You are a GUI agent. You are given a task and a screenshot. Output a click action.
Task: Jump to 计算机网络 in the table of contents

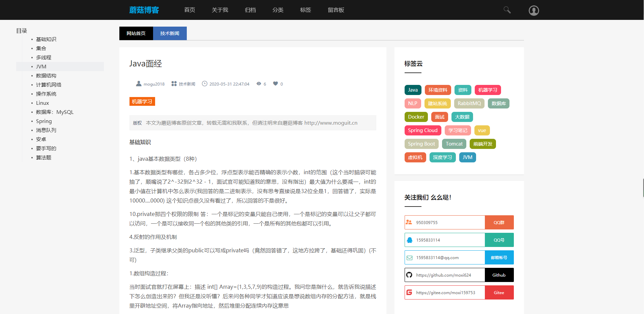(49, 85)
